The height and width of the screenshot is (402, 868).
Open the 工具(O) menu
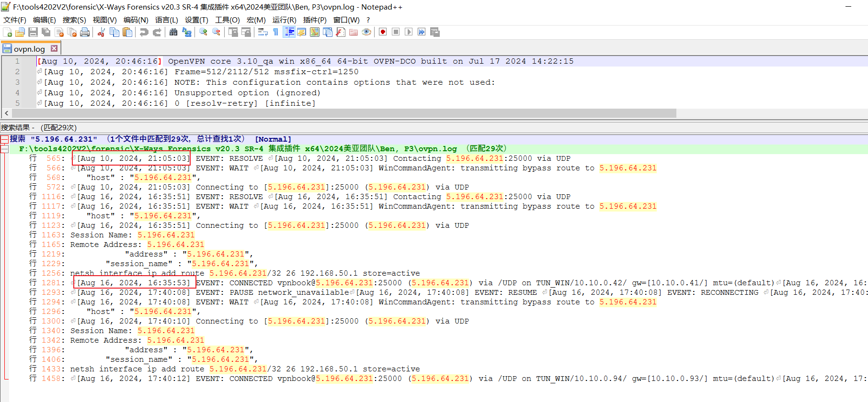point(228,20)
